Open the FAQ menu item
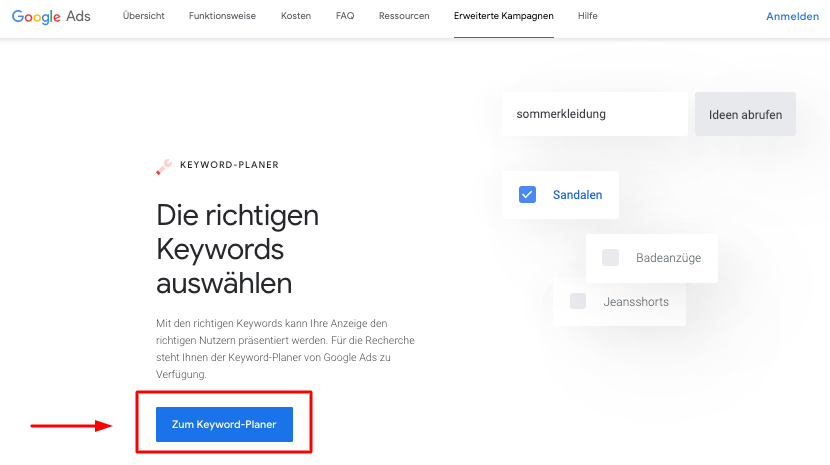 [x=345, y=16]
